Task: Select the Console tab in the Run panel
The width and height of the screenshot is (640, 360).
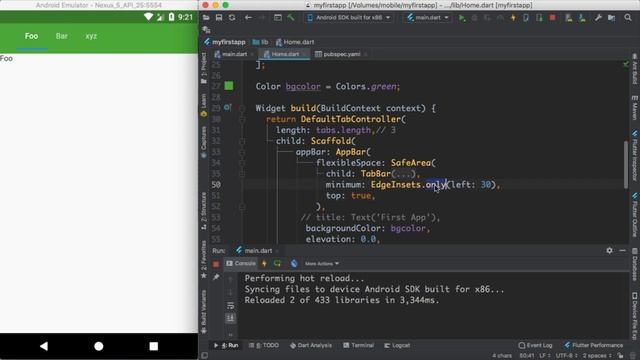Action: (x=241, y=264)
